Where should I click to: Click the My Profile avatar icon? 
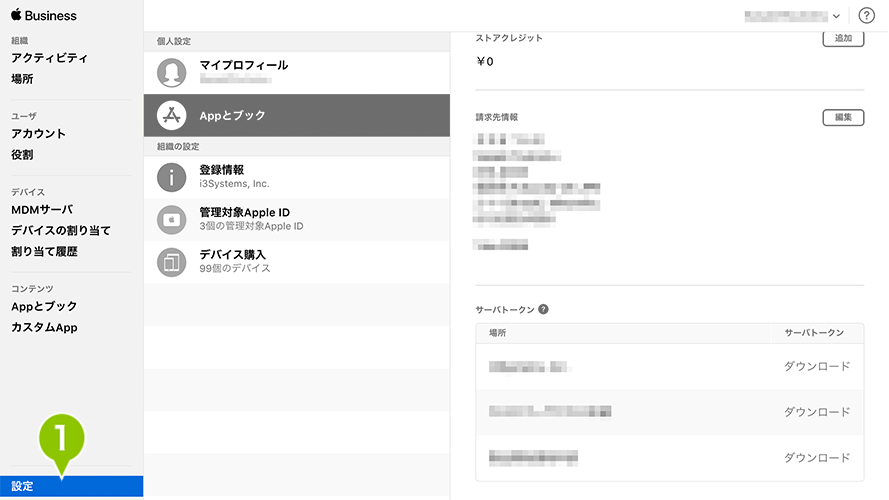pos(171,73)
